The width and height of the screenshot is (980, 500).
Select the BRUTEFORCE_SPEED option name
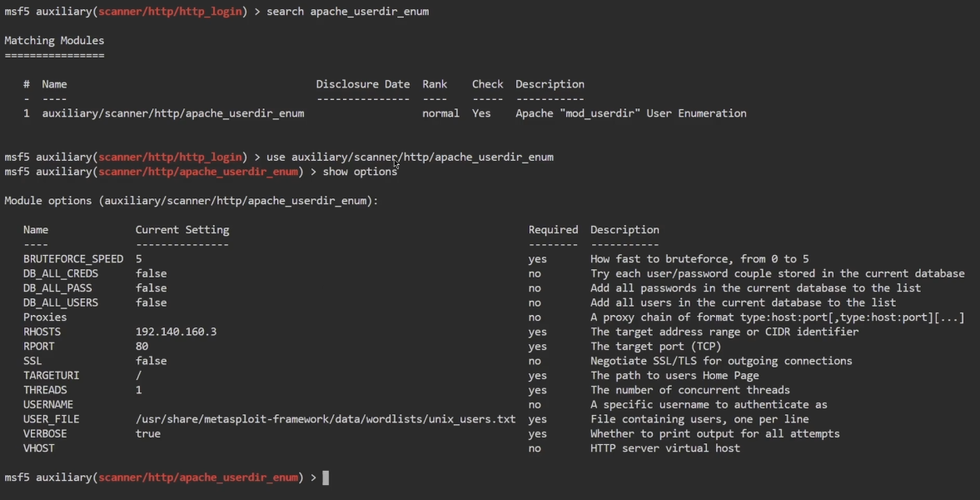pos(73,259)
